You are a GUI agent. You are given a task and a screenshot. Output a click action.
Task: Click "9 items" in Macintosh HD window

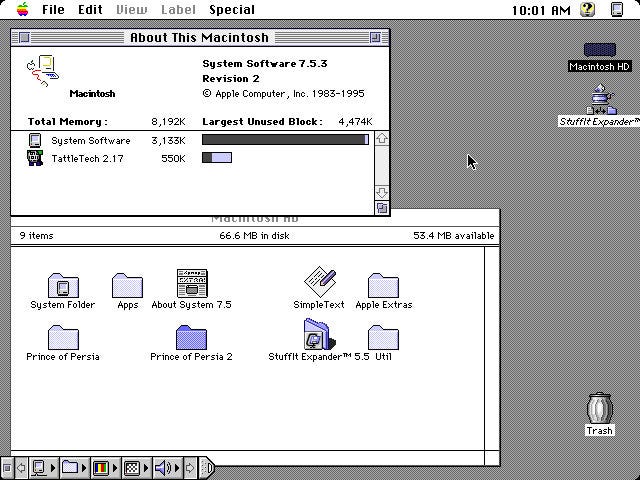click(36, 236)
